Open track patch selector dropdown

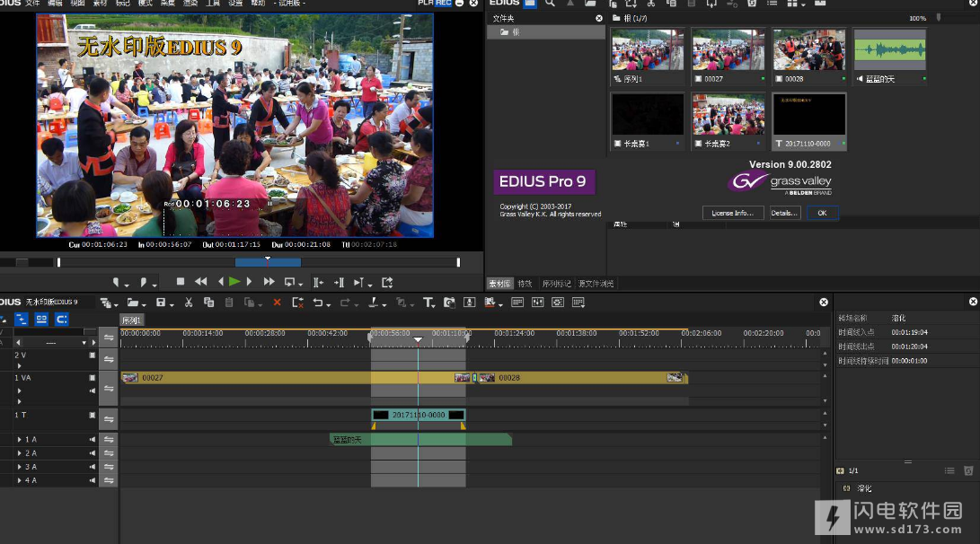coord(84,342)
